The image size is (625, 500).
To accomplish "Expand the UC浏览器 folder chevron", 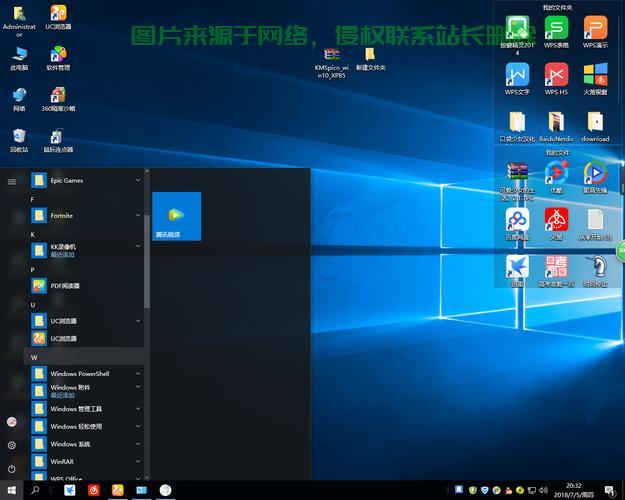I will [138, 321].
